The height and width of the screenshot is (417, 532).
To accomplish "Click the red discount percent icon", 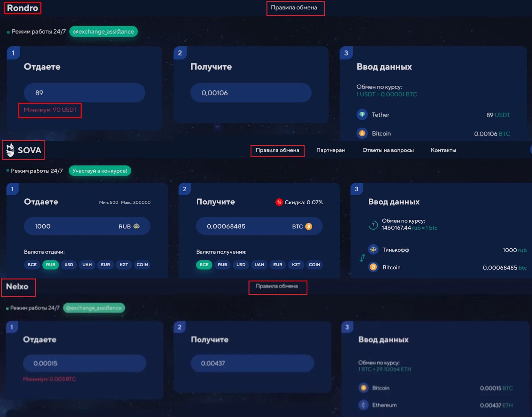I will click(x=279, y=202).
